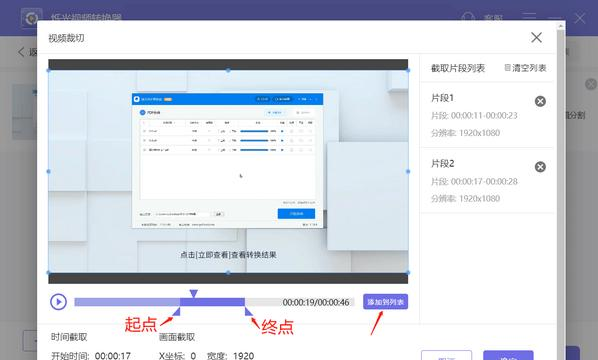
Task: Click the back arrow in main window
Action: (x=21, y=52)
